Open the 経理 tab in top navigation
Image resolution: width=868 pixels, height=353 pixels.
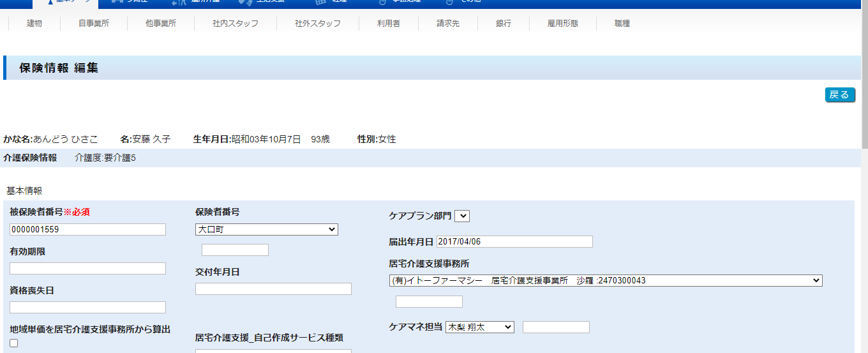pyautogui.click(x=332, y=3)
